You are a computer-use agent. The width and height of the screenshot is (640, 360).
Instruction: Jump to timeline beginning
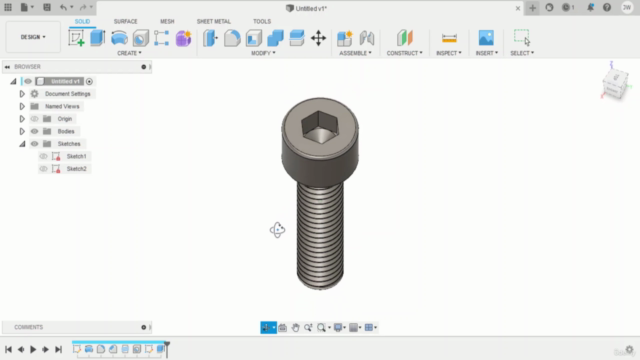8,349
